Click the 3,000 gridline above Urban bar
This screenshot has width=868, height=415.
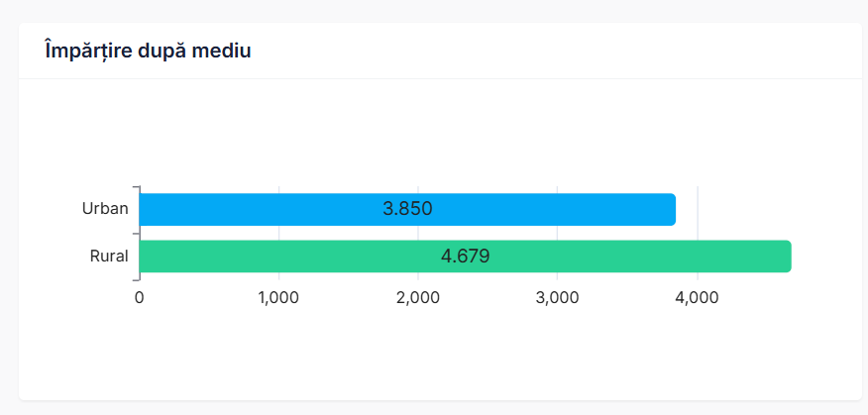558,189
